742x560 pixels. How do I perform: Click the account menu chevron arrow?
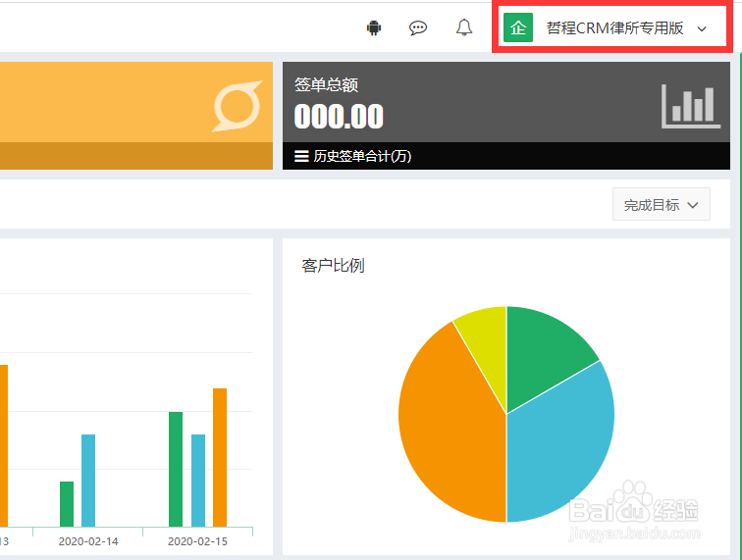coord(702,28)
